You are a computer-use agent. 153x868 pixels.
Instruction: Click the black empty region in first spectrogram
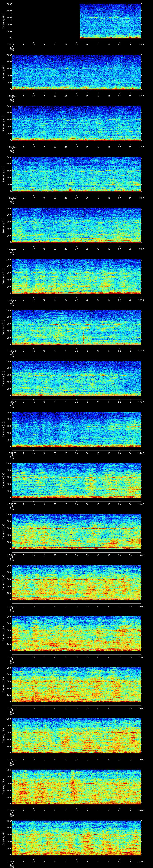click(45, 21)
